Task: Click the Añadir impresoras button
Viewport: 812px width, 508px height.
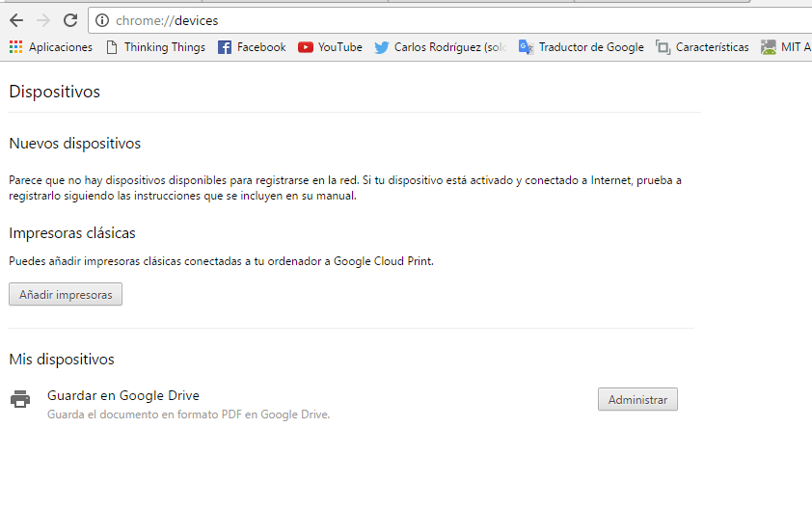Action: pyautogui.click(x=66, y=294)
